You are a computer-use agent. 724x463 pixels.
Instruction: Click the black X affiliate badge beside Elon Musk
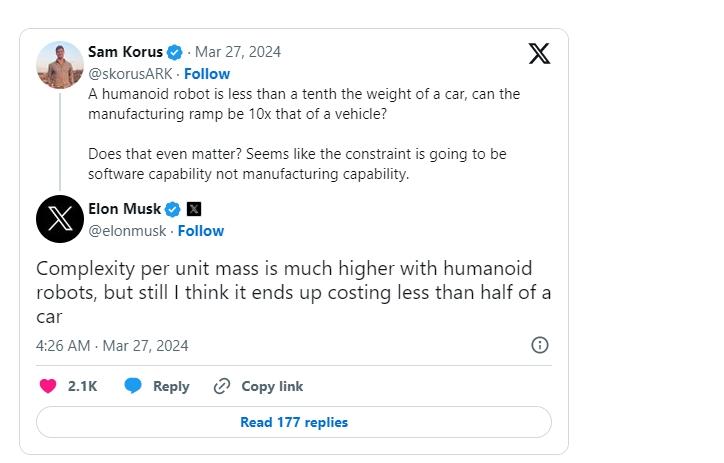pyautogui.click(x=194, y=209)
